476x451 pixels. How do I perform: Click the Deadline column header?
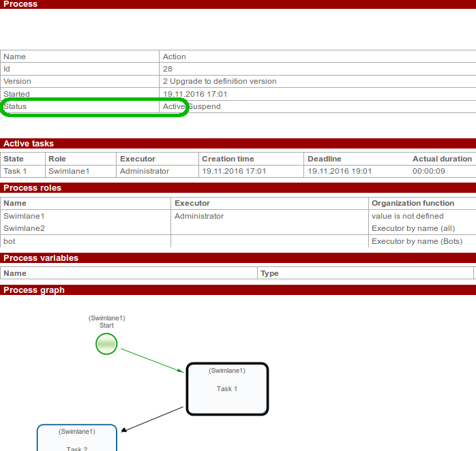(x=324, y=159)
